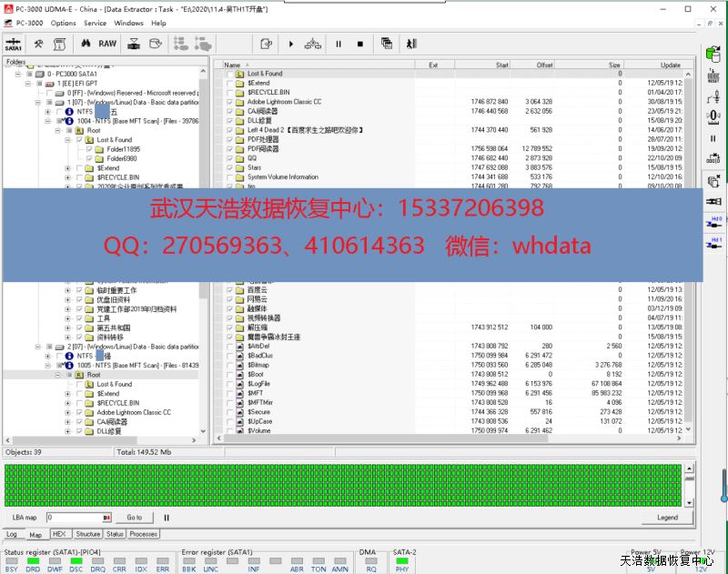Click the Go to button
The image size is (728, 574).
point(135,517)
